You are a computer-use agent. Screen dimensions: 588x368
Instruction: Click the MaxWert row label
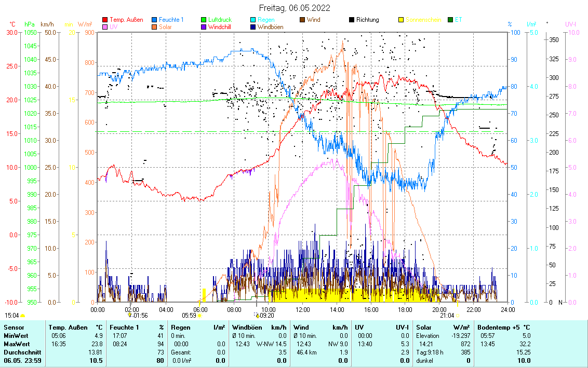click(18, 344)
